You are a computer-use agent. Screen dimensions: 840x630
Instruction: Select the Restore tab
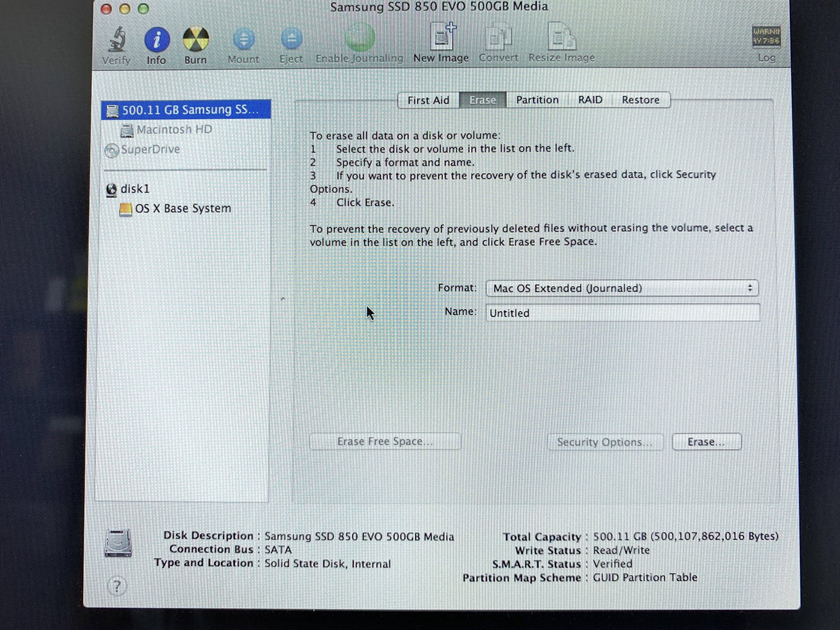coord(640,100)
